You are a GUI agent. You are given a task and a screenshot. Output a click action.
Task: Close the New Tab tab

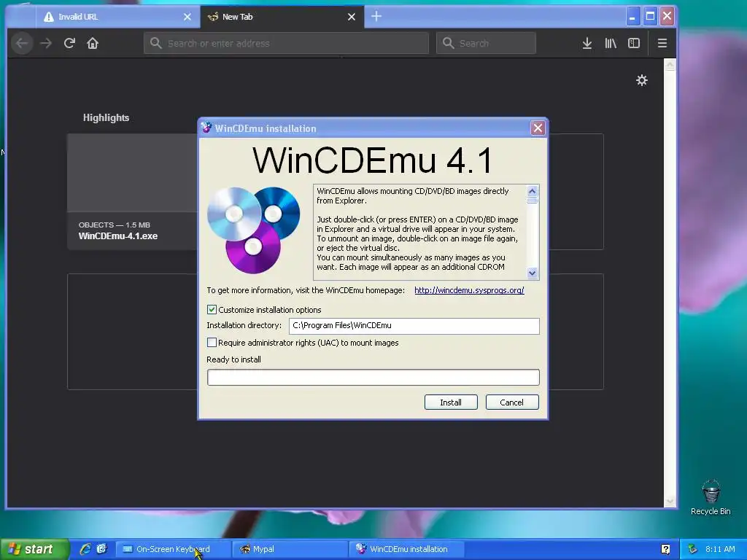tap(352, 17)
